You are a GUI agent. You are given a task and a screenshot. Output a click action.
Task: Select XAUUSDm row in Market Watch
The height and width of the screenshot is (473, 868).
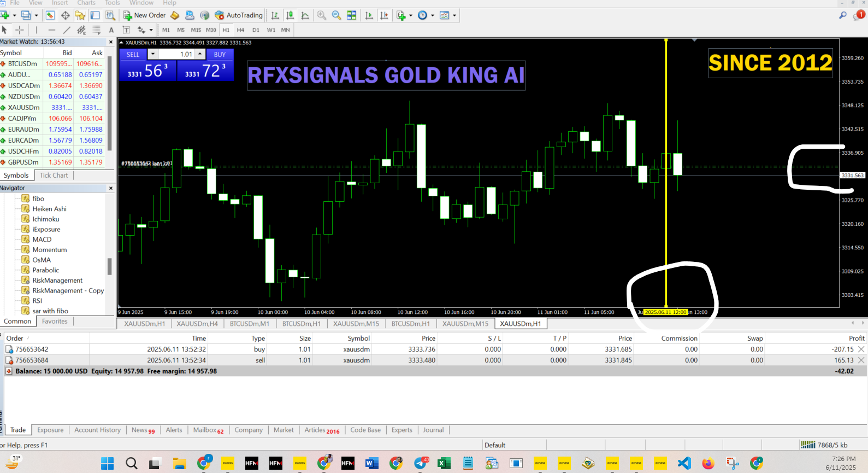(x=53, y=108)
